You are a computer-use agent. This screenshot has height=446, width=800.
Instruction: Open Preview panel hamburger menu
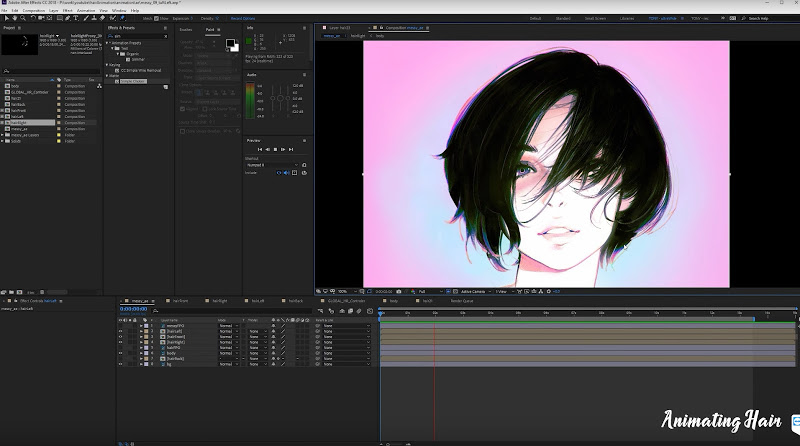tap(305, 140)
